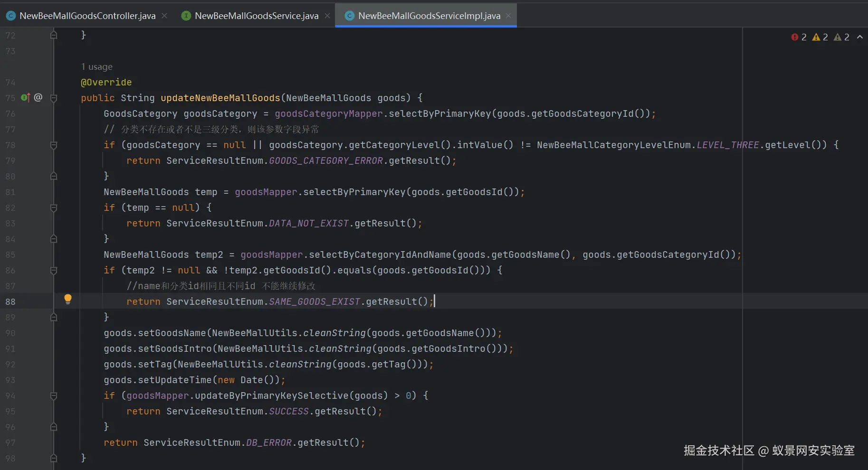The image size is (868, 470).
Task: Close the NewBeeMallGoodsService.java tab
Action: coord(327,16)
